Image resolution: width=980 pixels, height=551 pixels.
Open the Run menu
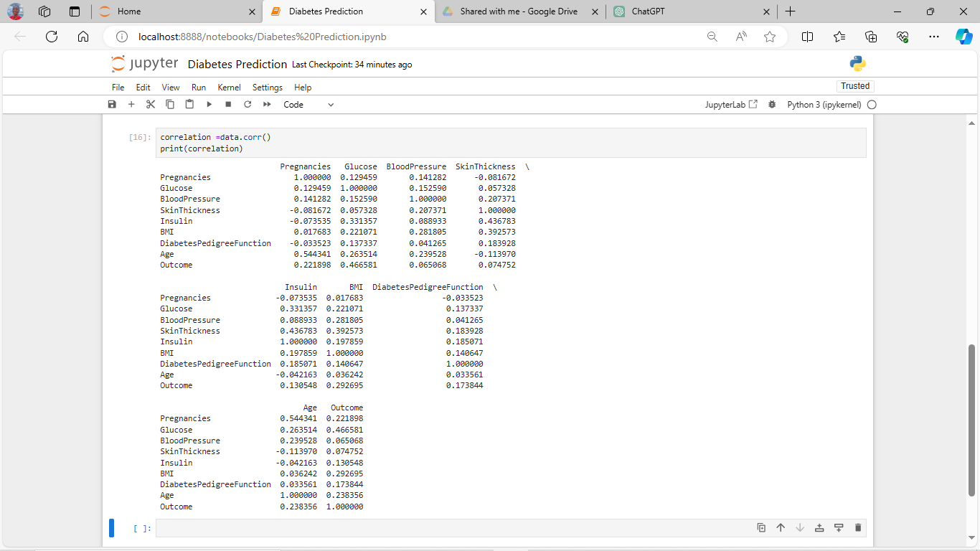coord(199,88)
